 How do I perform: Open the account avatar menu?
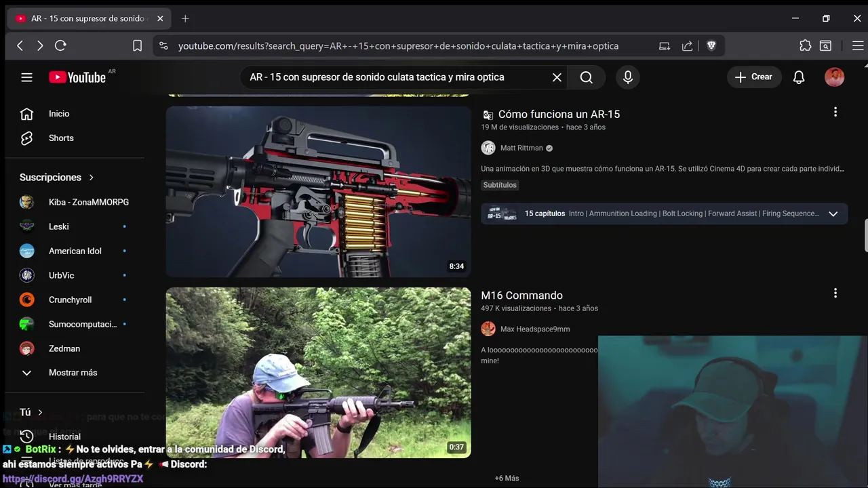(x=834, y=77)
